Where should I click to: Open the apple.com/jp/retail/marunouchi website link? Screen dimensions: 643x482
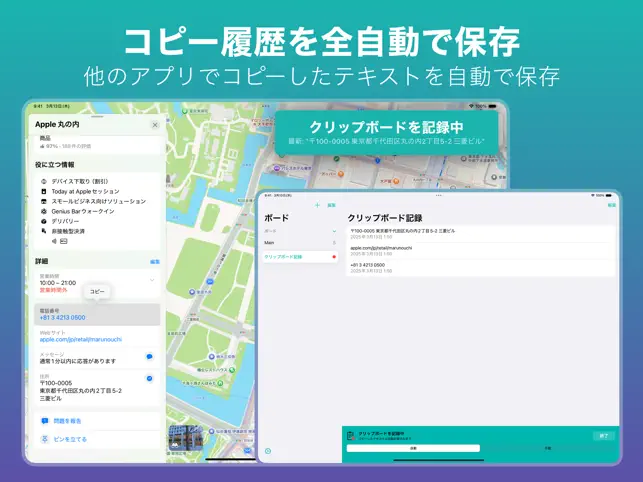pyautogui.click(x=81, y=340)
